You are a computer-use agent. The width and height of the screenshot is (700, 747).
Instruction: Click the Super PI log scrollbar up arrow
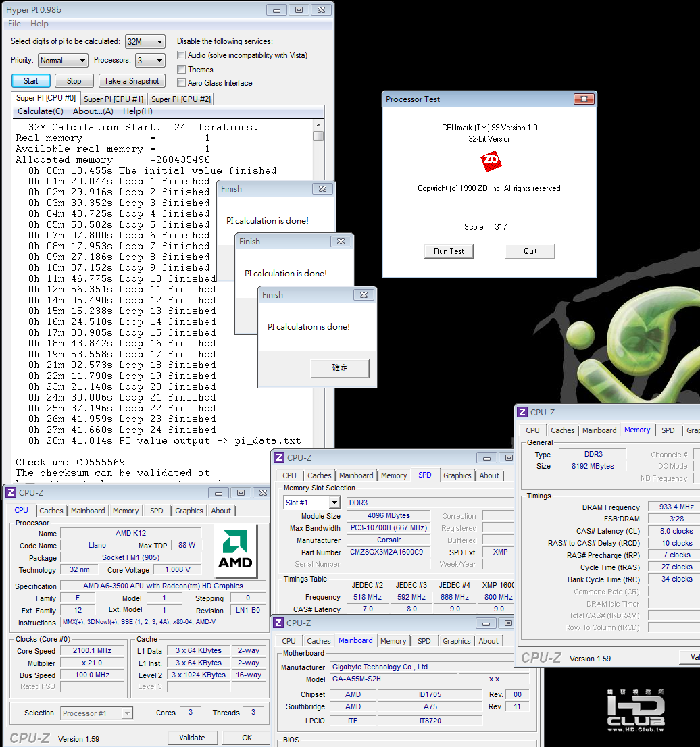point(318,125)
